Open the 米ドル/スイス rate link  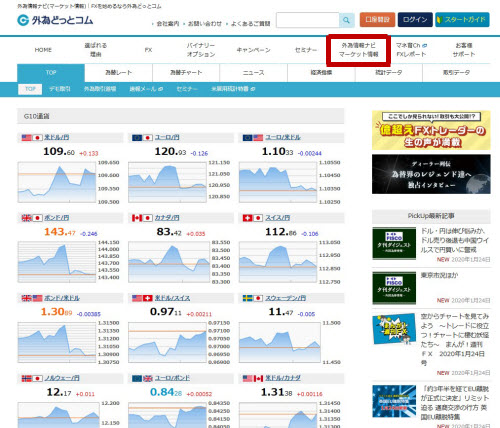coord(172,298)
